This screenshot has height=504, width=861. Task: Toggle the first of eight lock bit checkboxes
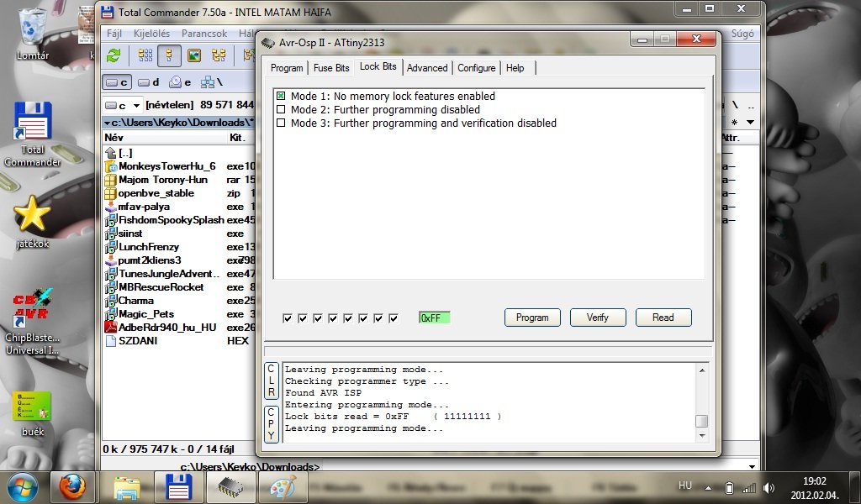coord(288,318)
